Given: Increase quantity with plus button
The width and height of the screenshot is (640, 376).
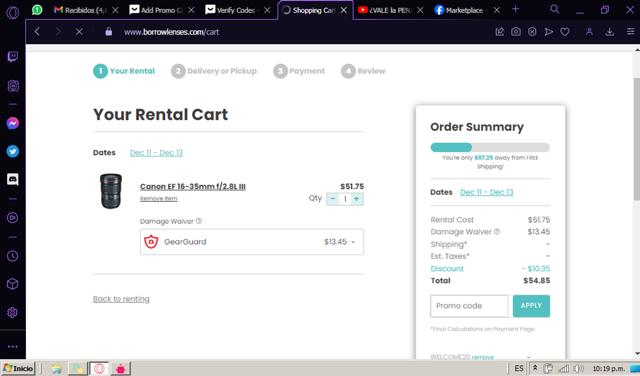Looking at the screenshot, I should pos(357,199).
